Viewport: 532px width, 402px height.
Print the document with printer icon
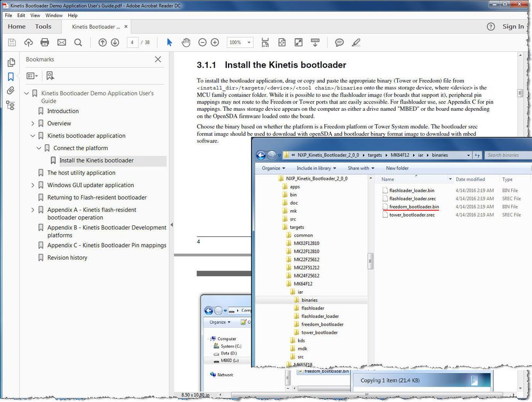pyautogui.click(x=45, y=43)
